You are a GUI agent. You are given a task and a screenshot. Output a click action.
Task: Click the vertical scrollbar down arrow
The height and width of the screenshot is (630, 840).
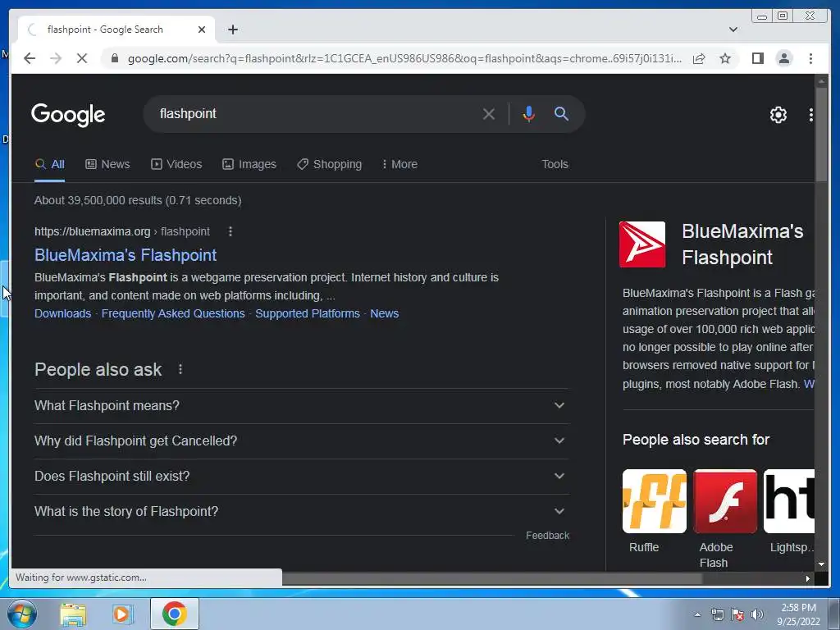820,564
